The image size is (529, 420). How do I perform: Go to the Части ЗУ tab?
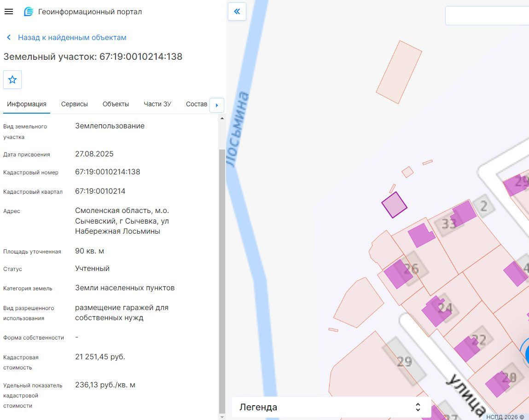click(157, 104)
